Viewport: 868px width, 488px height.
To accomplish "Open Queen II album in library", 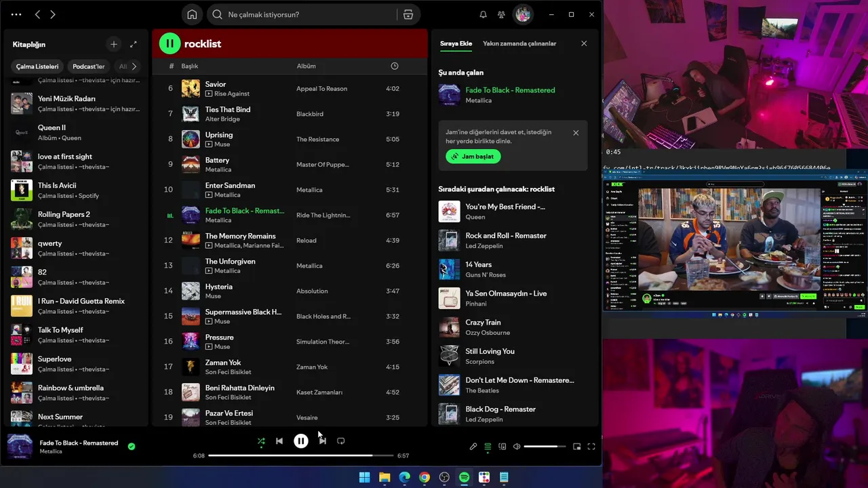I will pyautogui.click(x=75, y=132).
